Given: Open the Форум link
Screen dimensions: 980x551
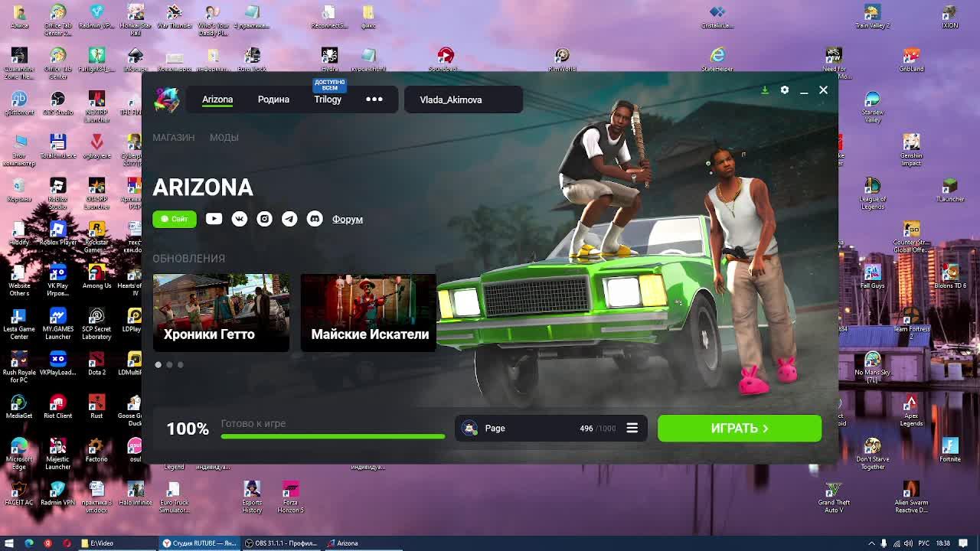Looking at the screenshot, I should (348, 220).
